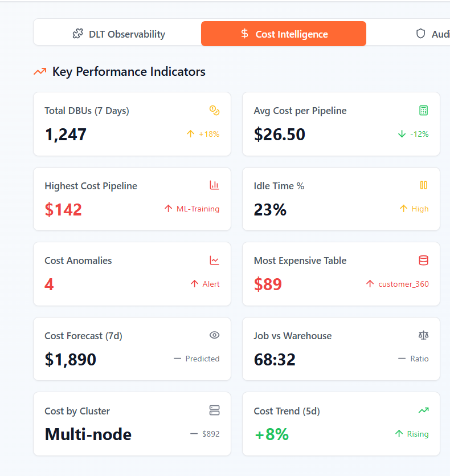Viewport: 450px width, 476px height.
Task: Click the +18% growth indicator
Action: click(202, 134)
